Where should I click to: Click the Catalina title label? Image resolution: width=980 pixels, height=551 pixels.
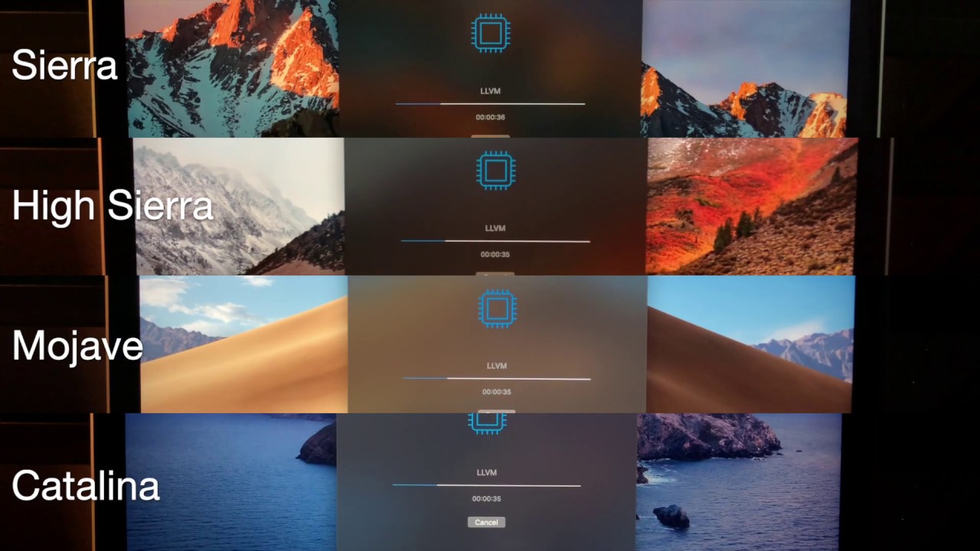[x=86, y=485]
